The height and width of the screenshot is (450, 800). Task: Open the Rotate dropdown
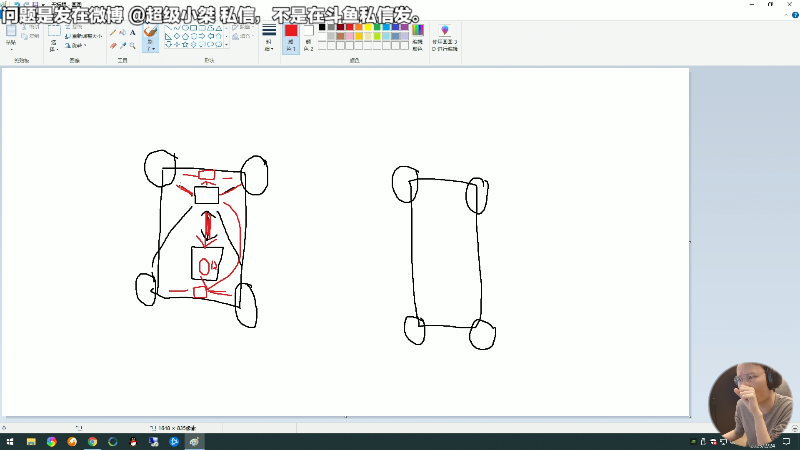[76, 45]
